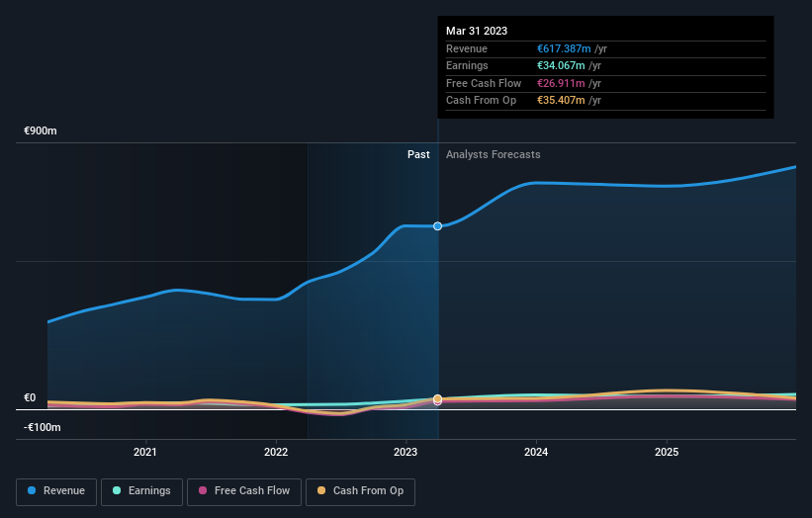The width and height of the screenshot is (812, 518).
Task: Click the Revenue data point marker on chart
Action: 437,226
